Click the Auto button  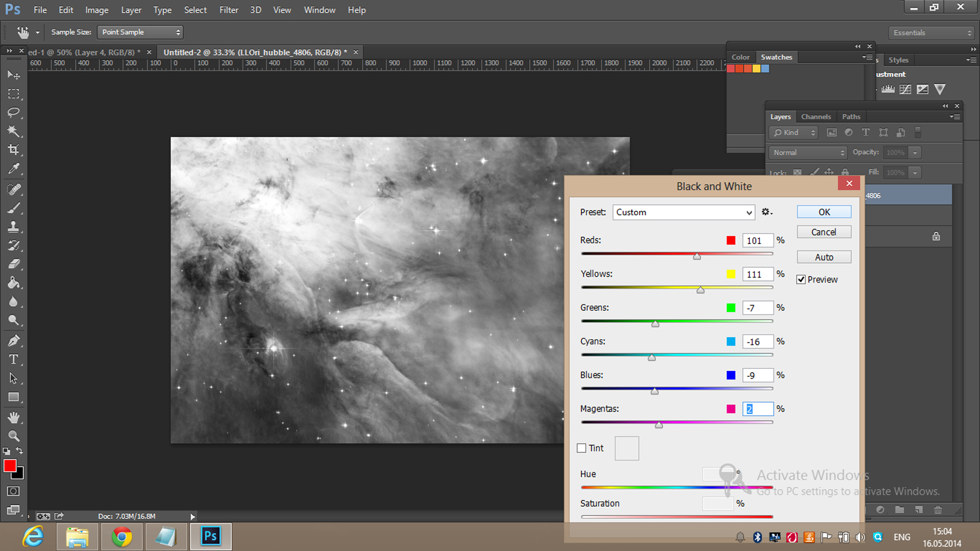pos(824,257)
